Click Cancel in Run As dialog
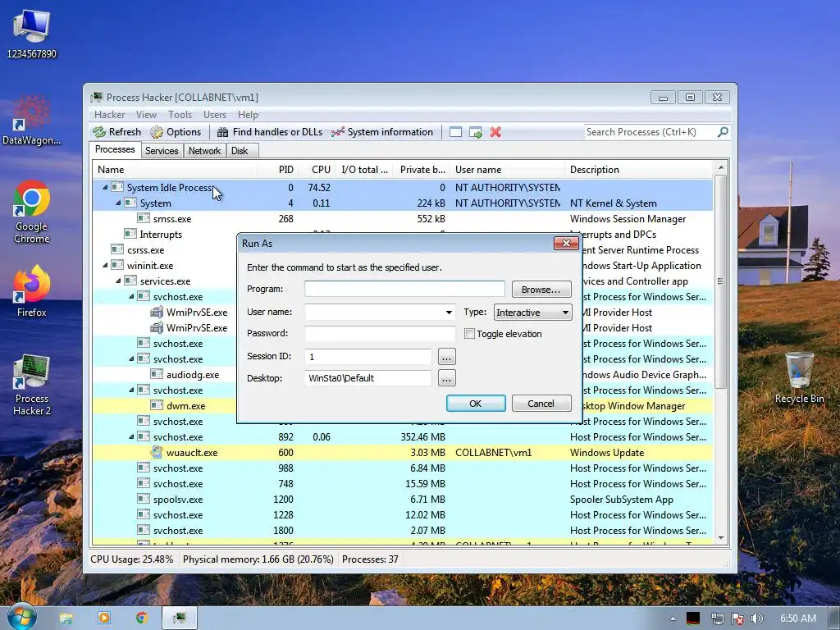This screenshot has width=840, height=630. [541, 404]
